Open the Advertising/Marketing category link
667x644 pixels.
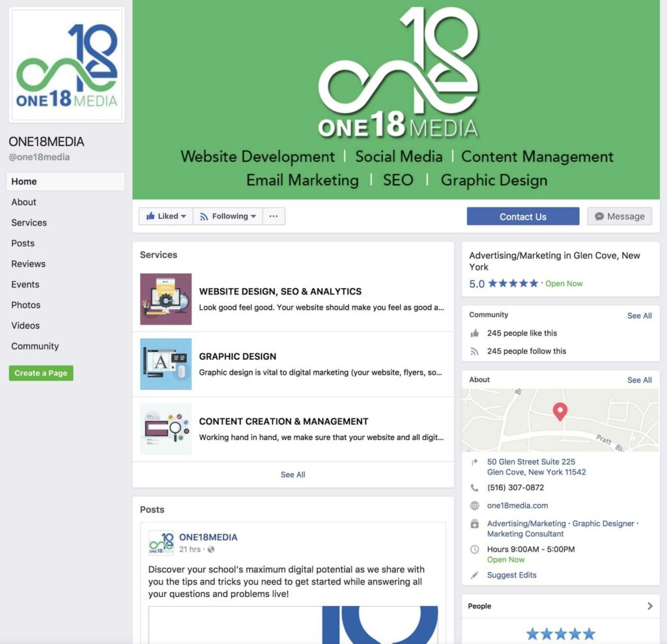[526, 523]
